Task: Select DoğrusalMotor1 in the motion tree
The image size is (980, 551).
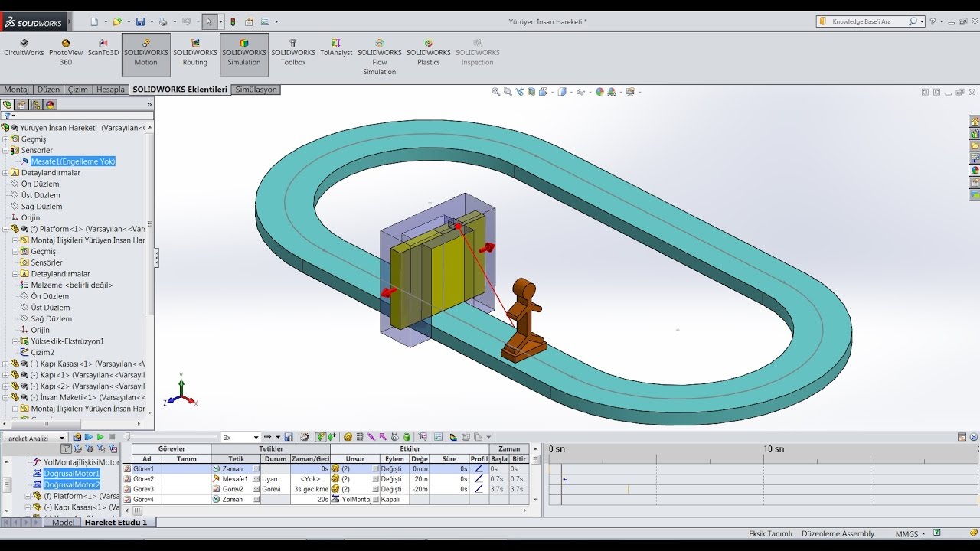Action: click(71, 474)
